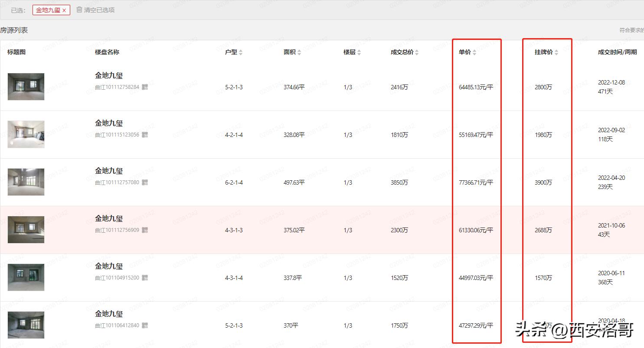644x348 pixels.
Task: Select the deal date 2022-12-08
Action: click(x=611, y=82)
